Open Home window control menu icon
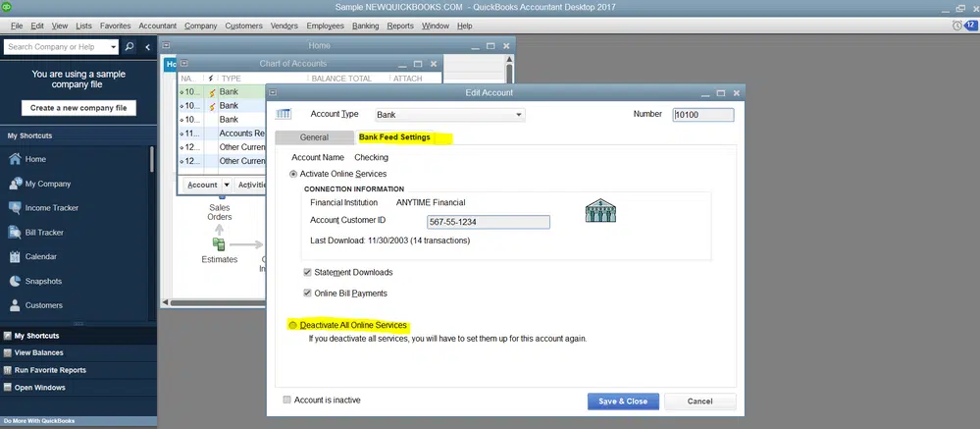 166,46
